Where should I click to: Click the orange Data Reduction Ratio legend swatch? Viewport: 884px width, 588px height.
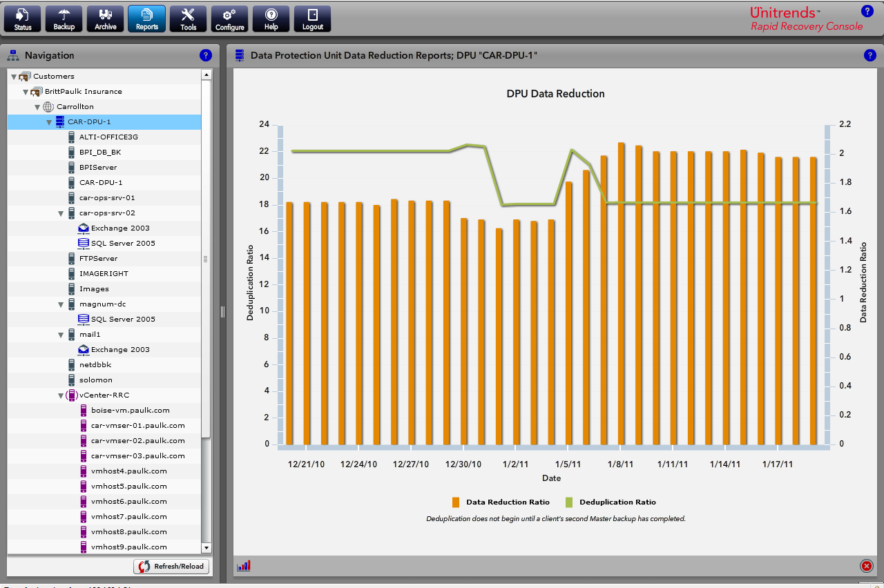pyautogui.click(x=456, y=502)
